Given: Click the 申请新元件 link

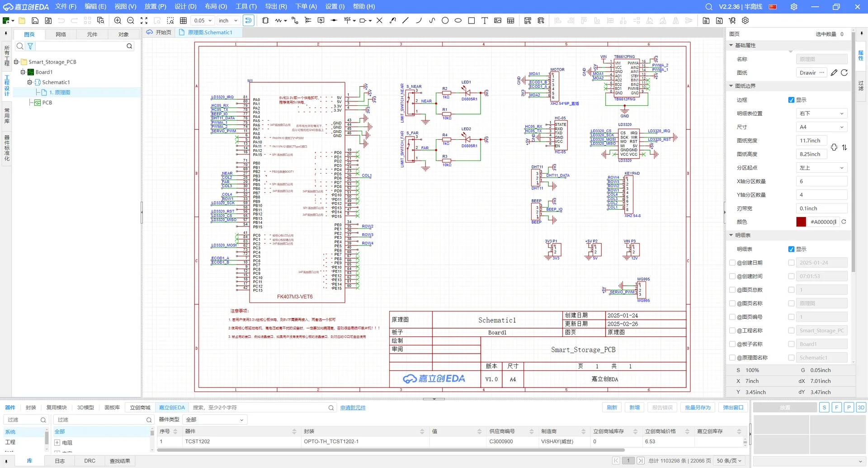Looking at the screenshot, I should point(353,407).
